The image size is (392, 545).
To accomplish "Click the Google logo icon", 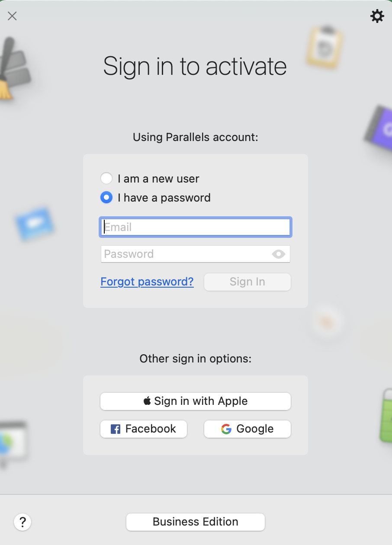I will click(x=226, y=429).
